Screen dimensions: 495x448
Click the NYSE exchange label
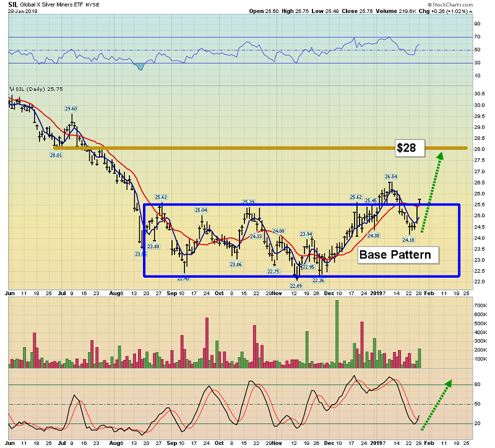pos(92,5)
